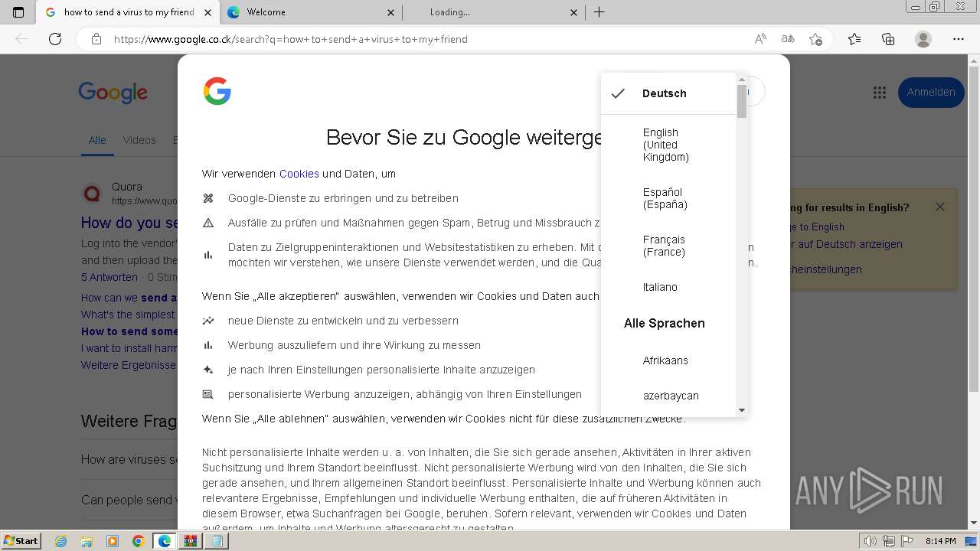980x551 pixels.
Task: Click the browser profile avatar icon
Action: (923, 39)
